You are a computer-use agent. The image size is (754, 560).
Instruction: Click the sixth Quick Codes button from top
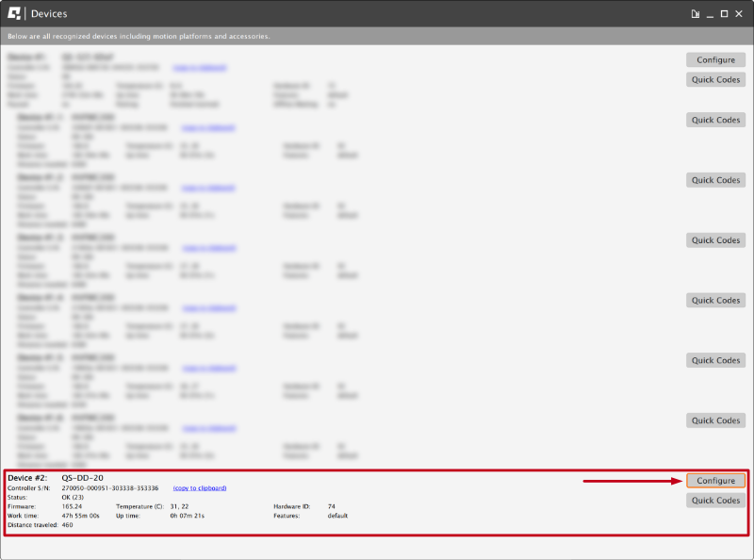714,359
